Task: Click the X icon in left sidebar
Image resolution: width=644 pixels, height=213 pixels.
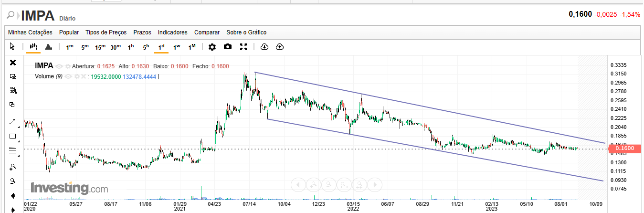Action: (13, 63)
